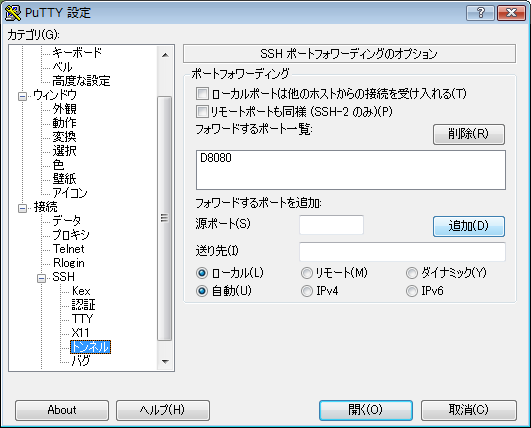Select the トンネル category
The height and width of the screenshot is (428, 531).
coord(90,347)
